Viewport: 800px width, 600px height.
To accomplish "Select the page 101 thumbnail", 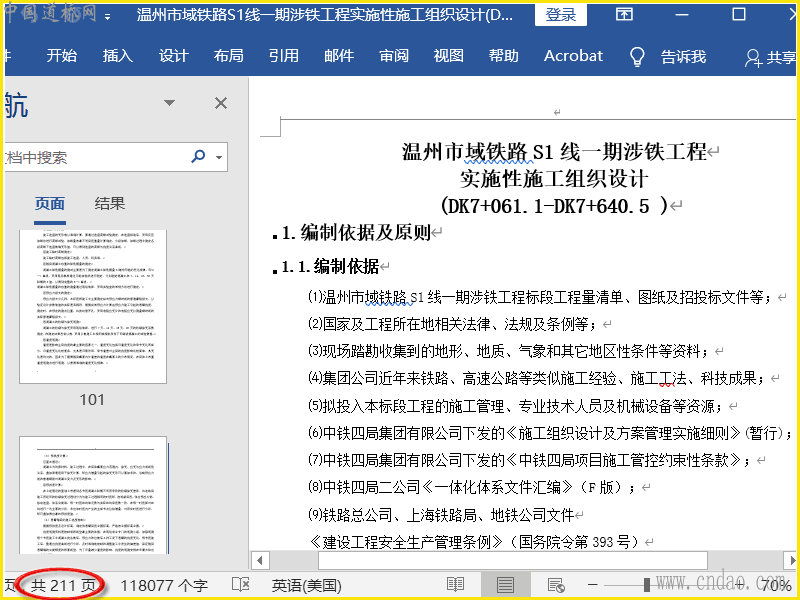I will click(x=92, y=305).
